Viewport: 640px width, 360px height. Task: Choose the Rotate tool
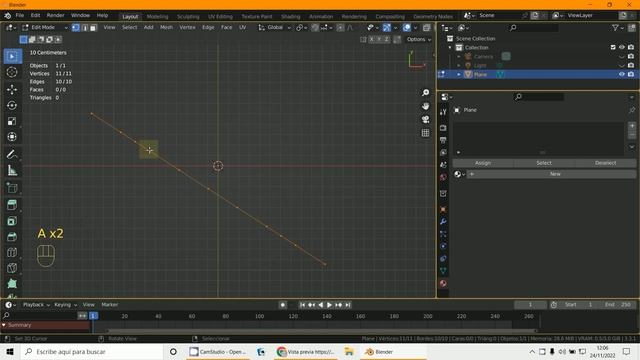[x=12, y=105]
